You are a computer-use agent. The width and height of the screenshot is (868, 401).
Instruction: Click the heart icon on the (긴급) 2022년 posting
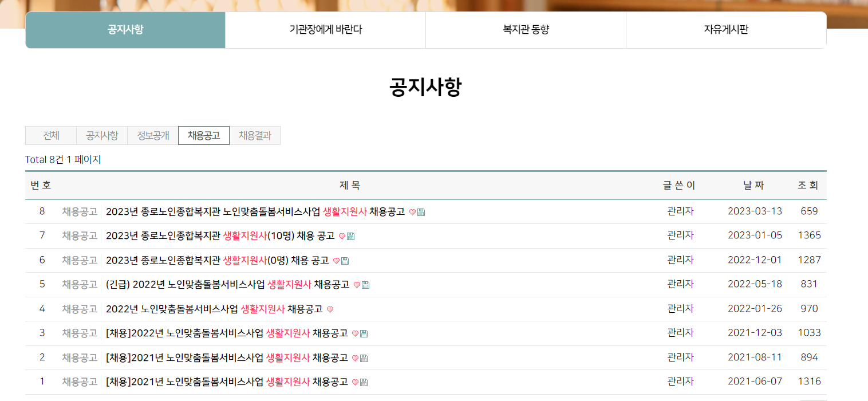click(356, 284)
